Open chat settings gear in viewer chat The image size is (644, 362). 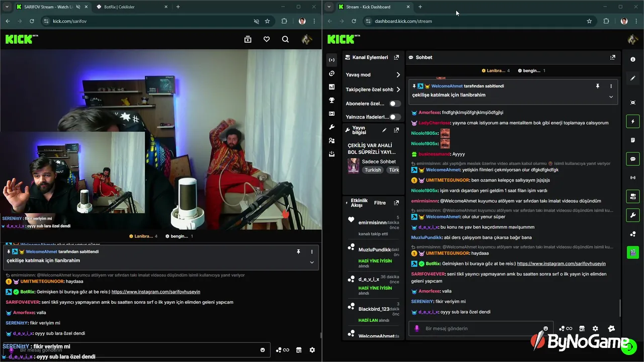click(312, 350)
